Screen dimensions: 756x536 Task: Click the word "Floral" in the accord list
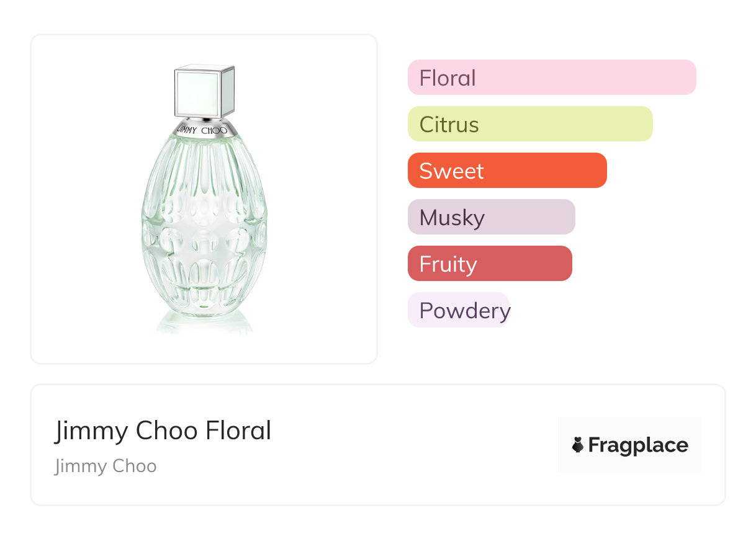pos(448,78)
